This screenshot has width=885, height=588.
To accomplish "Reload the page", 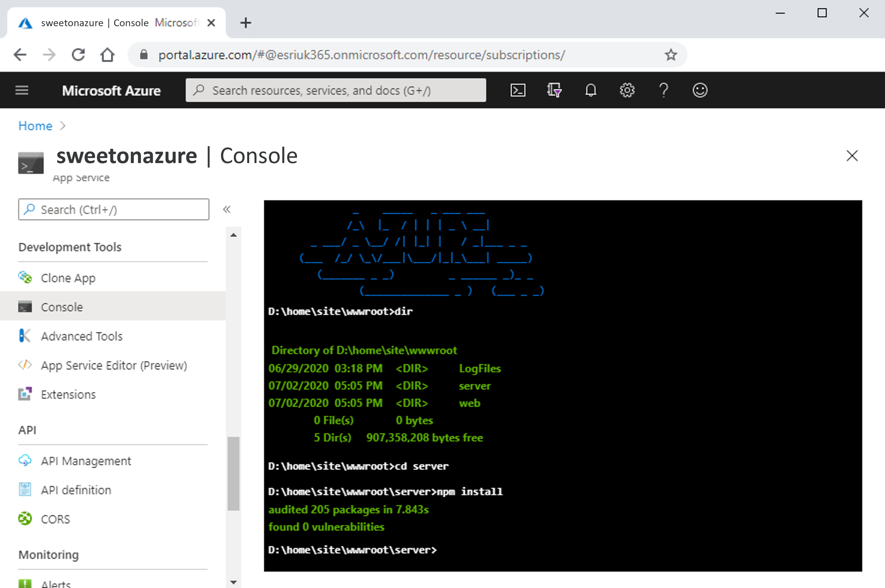I will (x=78, y=55).
